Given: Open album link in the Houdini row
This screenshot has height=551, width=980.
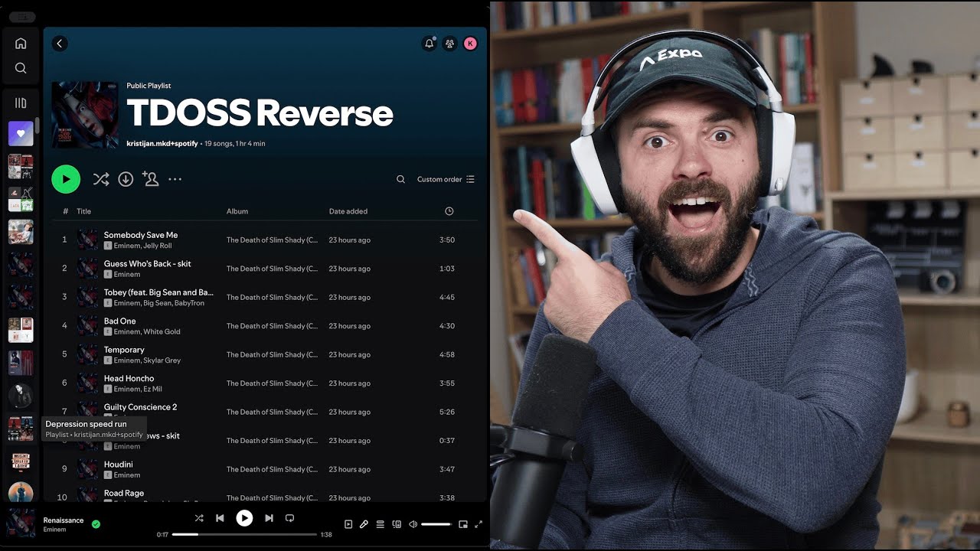Looking at the screenshot, I should pos(272,470).
